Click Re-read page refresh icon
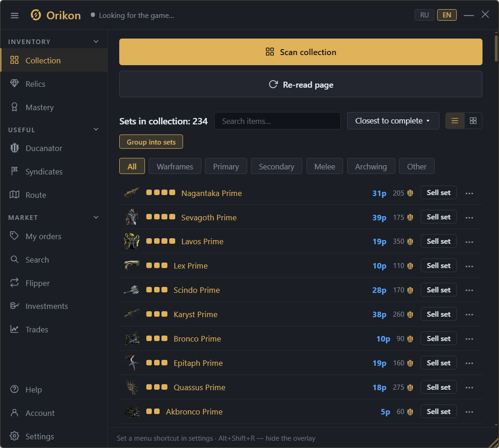The image size is (499, 448). [273, 84]
